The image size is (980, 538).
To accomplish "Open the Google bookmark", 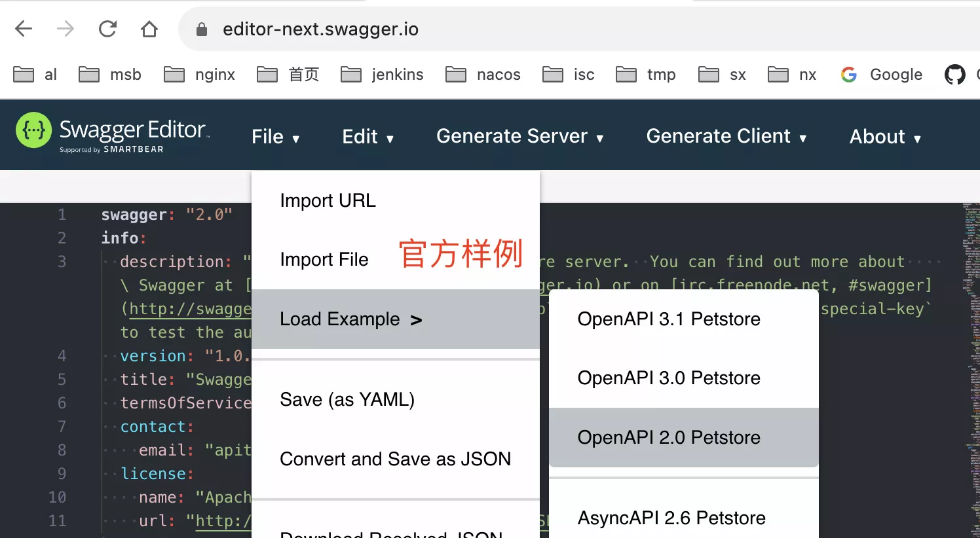I will [x=882, y=75].
